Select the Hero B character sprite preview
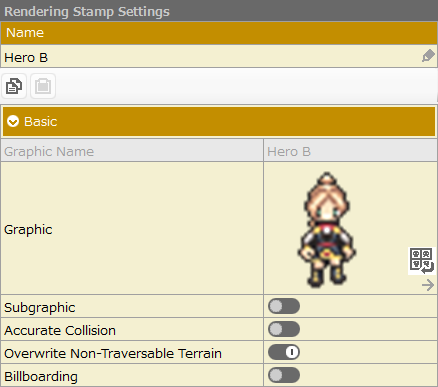Screen dimensions: 438x387 coord(327,230)
